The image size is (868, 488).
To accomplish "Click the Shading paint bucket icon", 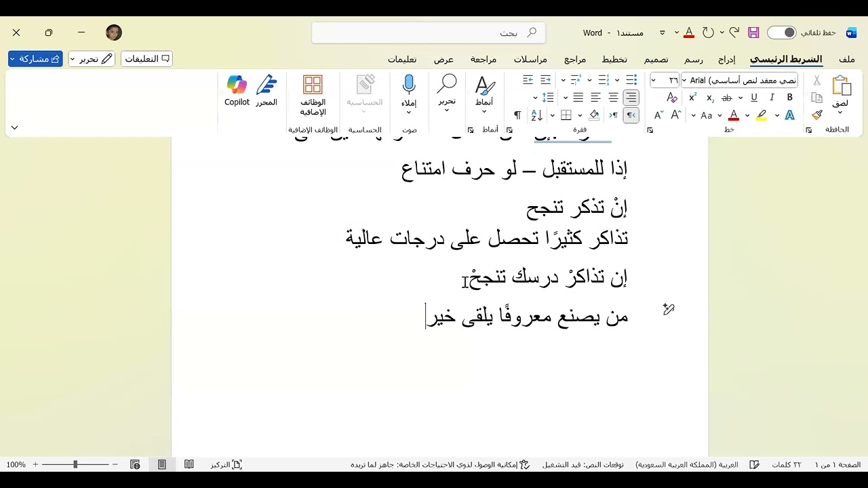I will 595,115.
